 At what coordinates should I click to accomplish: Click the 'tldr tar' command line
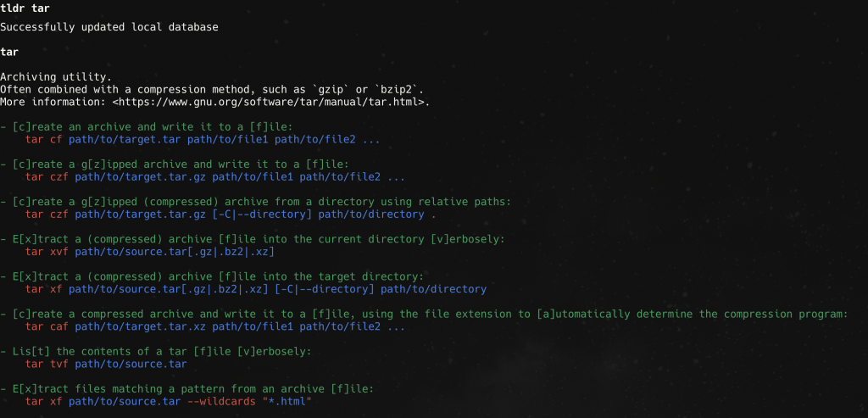tap(25, 8)
